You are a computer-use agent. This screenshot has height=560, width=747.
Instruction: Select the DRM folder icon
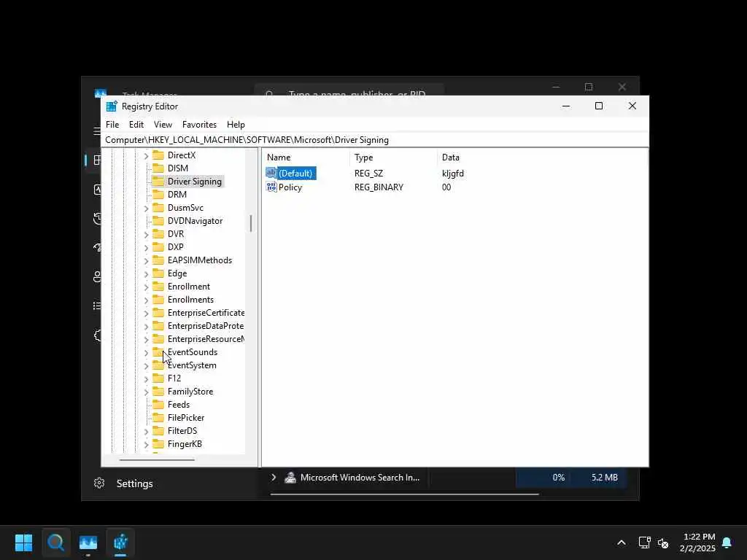158,194
